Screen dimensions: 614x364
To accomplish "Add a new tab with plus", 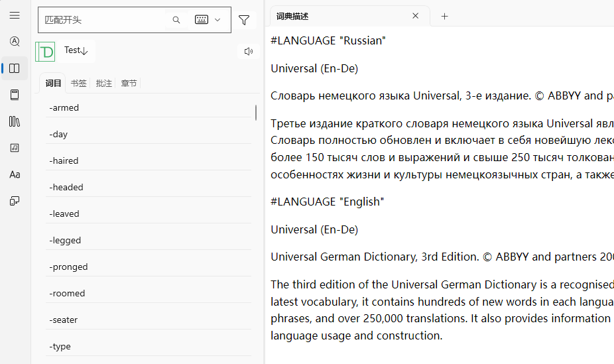I will point(444,17).
